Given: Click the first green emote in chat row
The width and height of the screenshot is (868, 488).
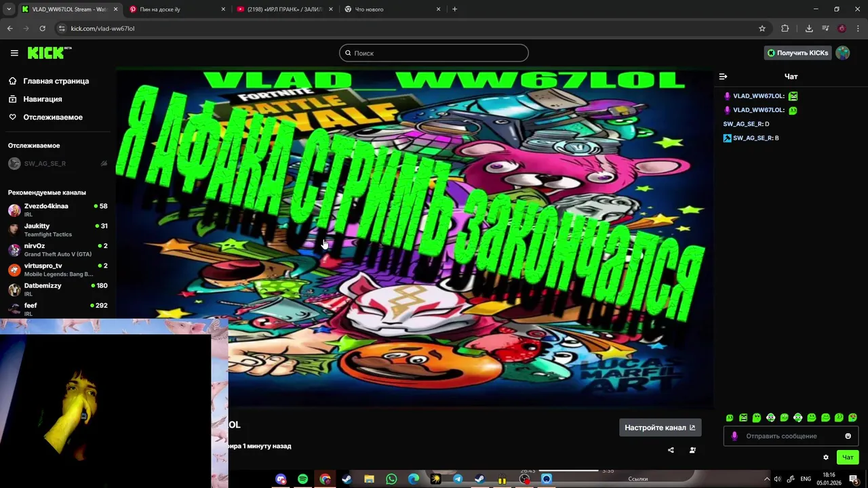Looking at the screenshot, I should [730, 418].
